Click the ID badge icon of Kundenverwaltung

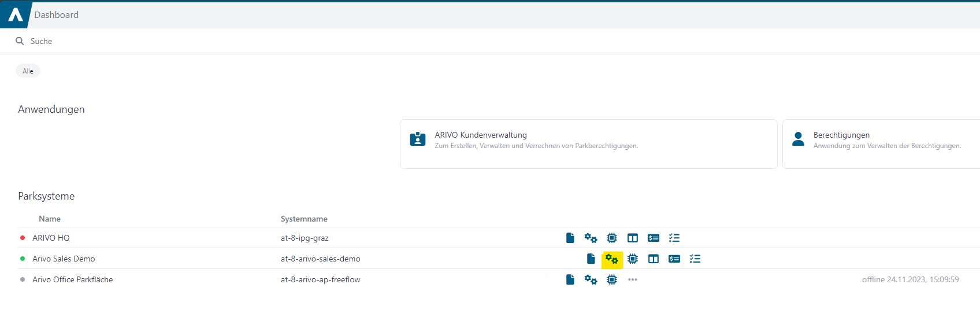(x=418, y=139)
